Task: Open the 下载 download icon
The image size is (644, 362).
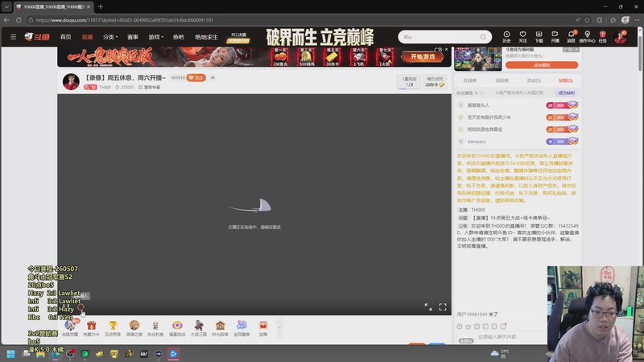Action: 539,35
